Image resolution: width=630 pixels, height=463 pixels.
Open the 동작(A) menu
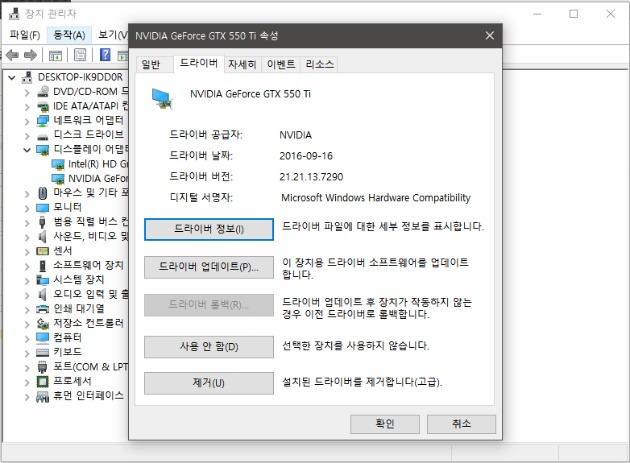pos(69,35)
